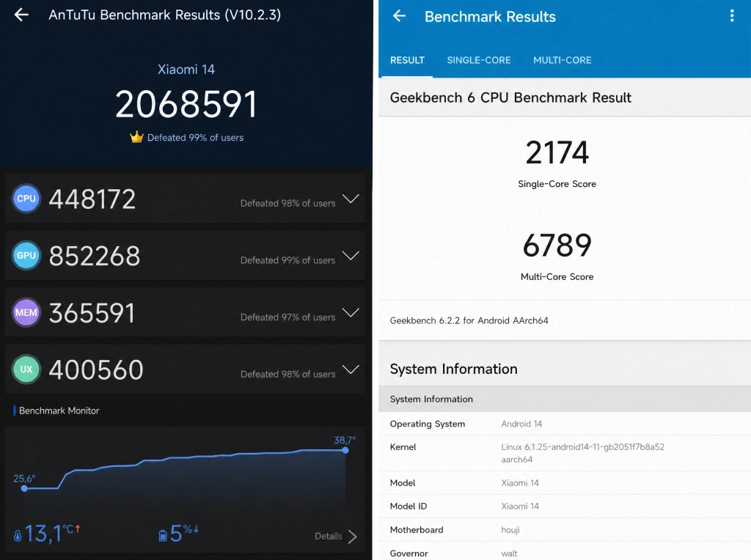Tap the System Information section heading
The image size is (751, 560).
(x=453, y=369)
